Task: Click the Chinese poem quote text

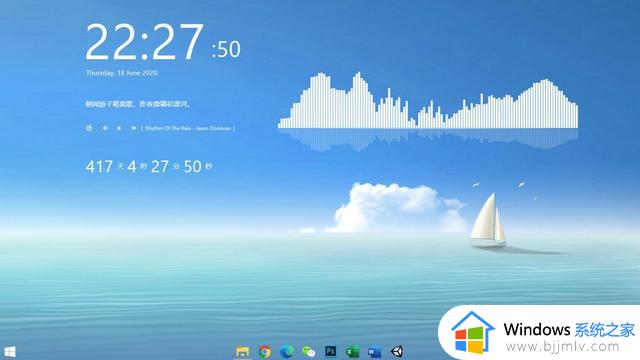Action: point(138,104)
